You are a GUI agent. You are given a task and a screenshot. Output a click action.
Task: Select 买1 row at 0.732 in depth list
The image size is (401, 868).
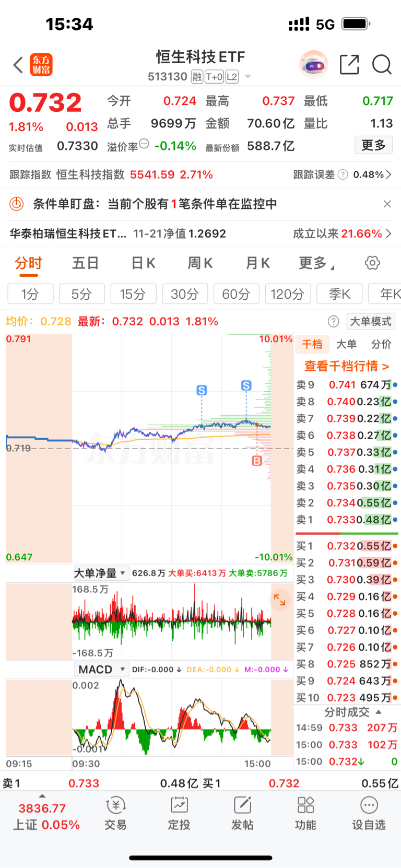(x=347, y=546)
